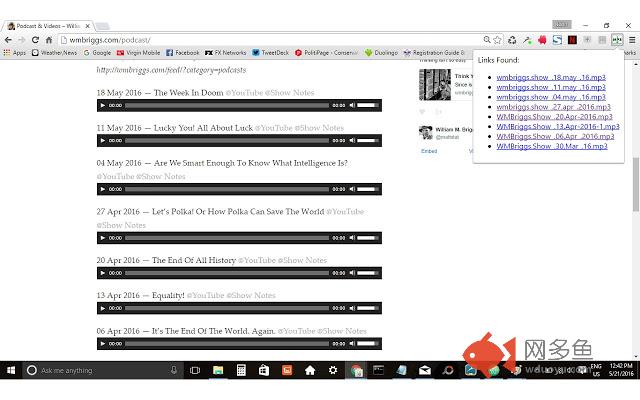Viewport: 640px width, 400px height.
Task: Go to the browser home page icon
Action: coord(48,39)
